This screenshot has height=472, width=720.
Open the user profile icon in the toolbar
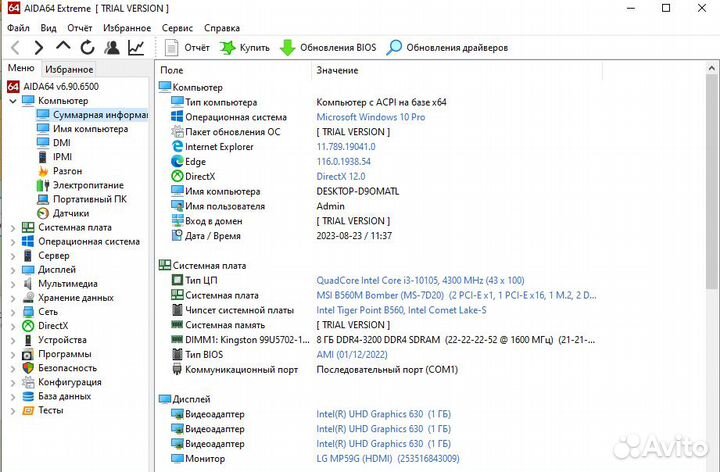pos(112,47)
